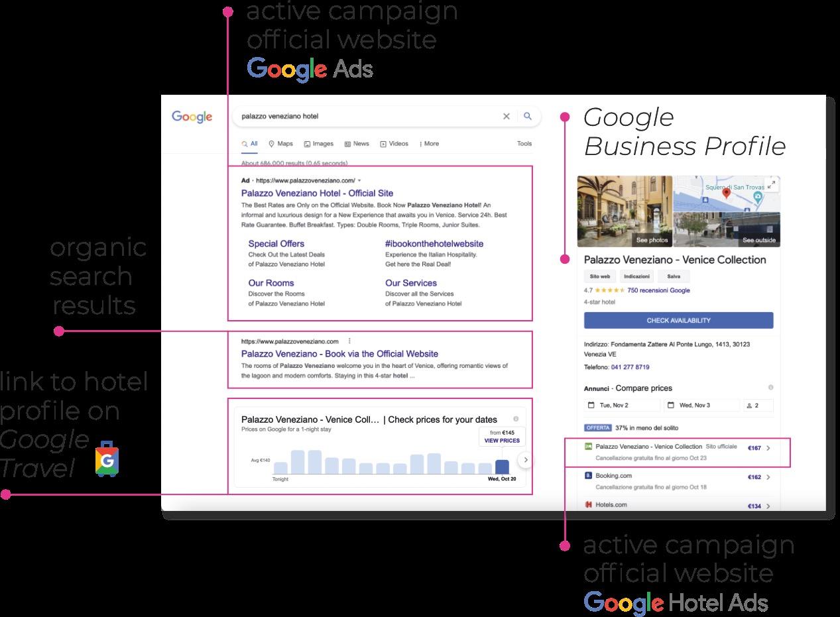The height and width of the screenshot is (617, 840).
Task: Open the Booking.com €162 offer
Action: tap(678, 481)
